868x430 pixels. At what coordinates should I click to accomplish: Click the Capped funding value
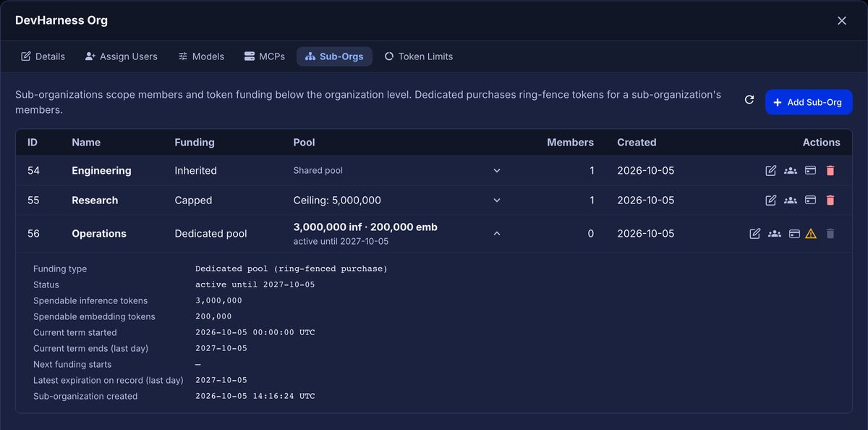coord(193,201)
